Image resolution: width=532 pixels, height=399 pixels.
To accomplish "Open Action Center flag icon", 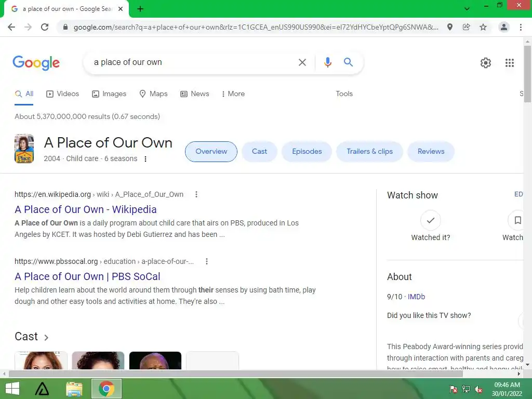I will pyautogui.click(x=453, y=389).
